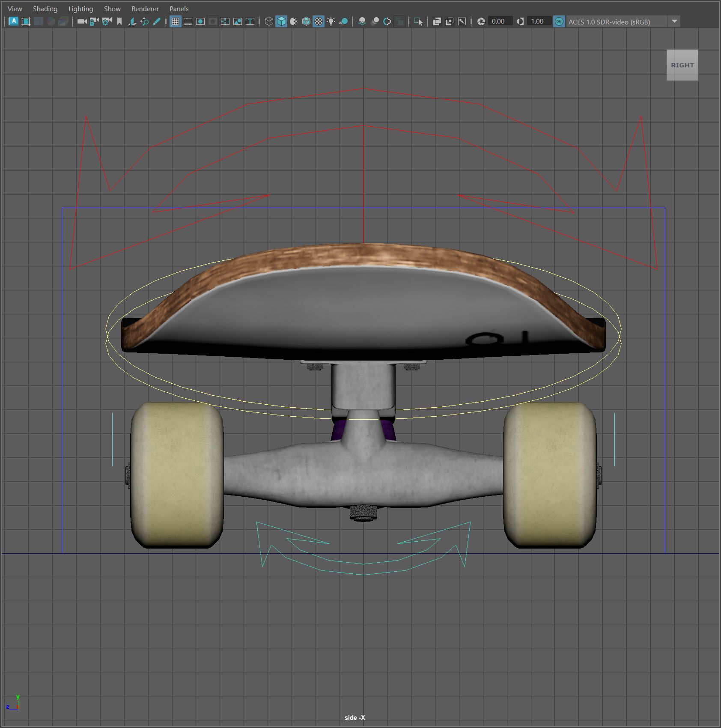Click the IPR region crop icon

click(26, 21)
